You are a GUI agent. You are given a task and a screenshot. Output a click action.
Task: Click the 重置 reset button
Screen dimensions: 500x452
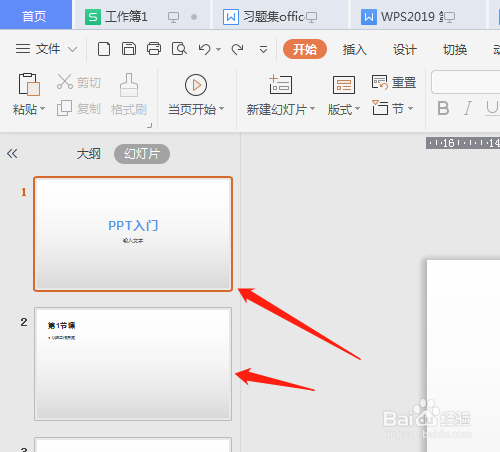pyautogui.click(x=394, y=82)
